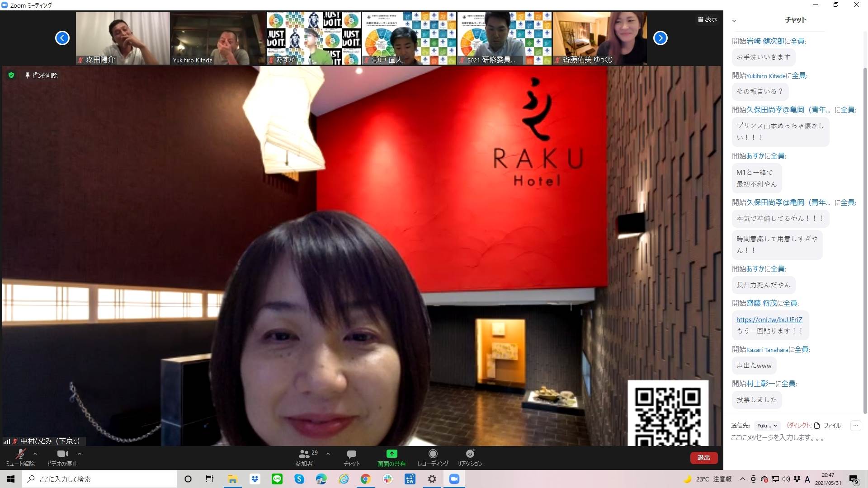Open video options arrow beside ビデオの停止
The height and width of the screenshot is (488, 868).
[80, 454]
